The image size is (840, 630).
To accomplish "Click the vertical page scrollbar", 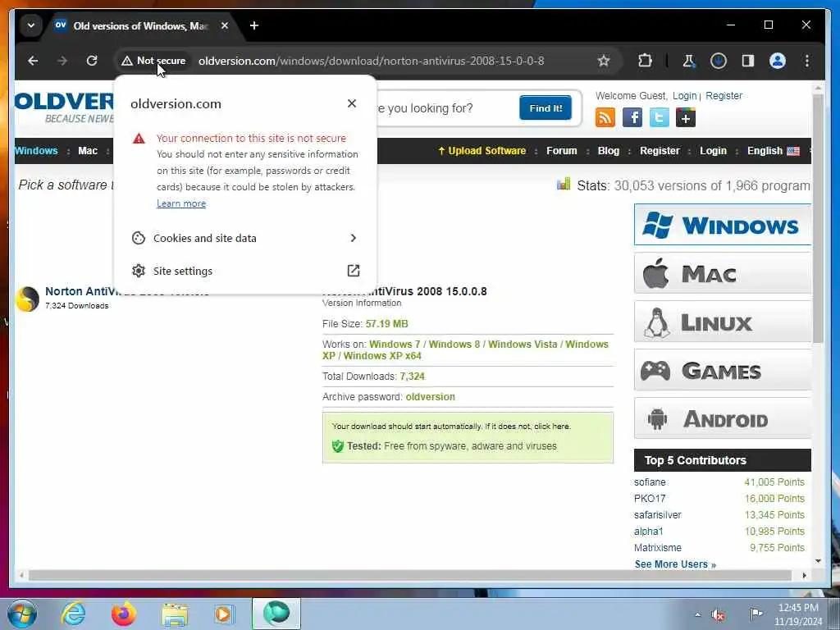I will click(818, 220).
